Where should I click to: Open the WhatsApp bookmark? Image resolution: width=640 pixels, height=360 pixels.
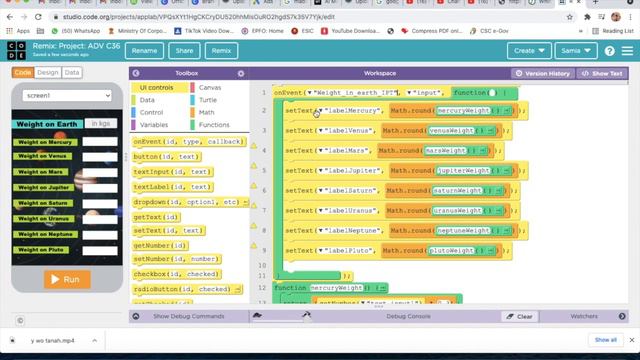coord(76,31)
